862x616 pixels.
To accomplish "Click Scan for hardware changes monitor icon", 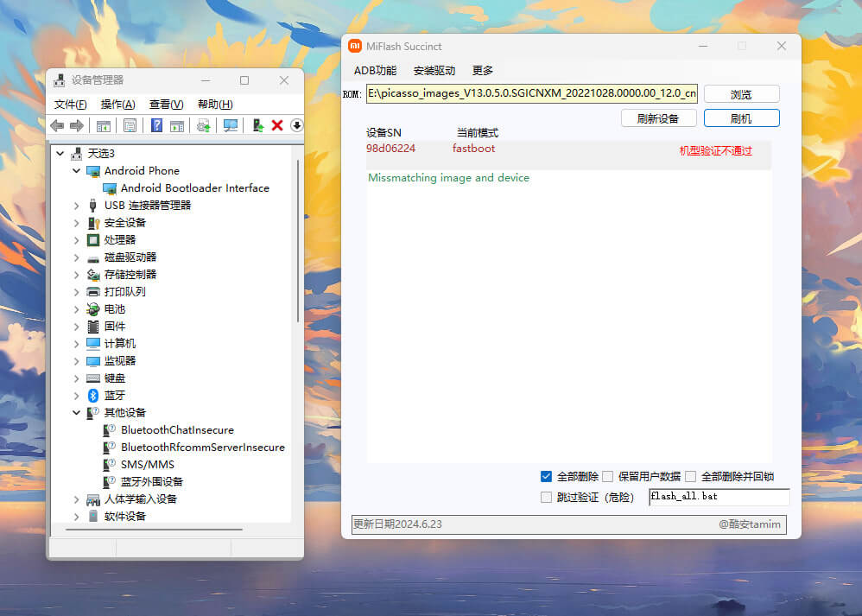I will tap(231, 125).
